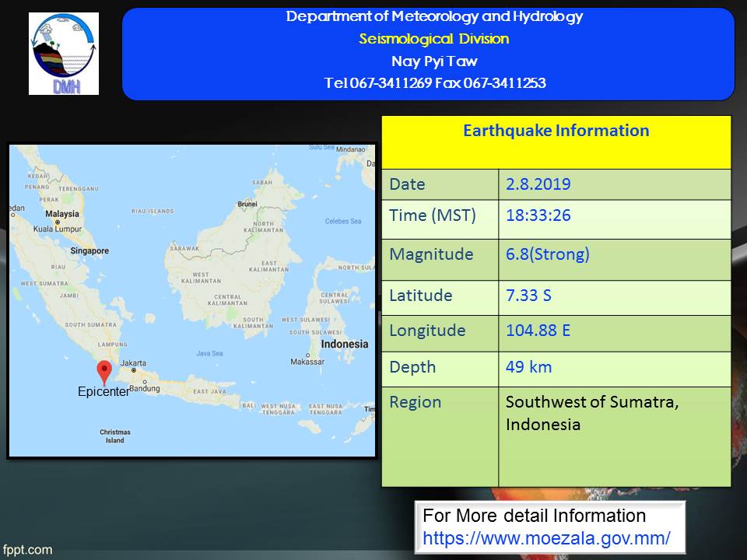Click the yellow 'Seismological Division' text
The height and width of the screenshot is (560, 747).
(434, 39)
